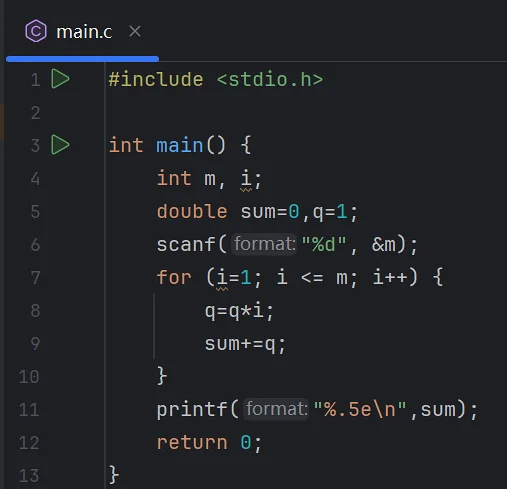This screenshot has width=507, height=489.
Task: Click line number 12 in the gutter
Action: (x=29, y=443)
